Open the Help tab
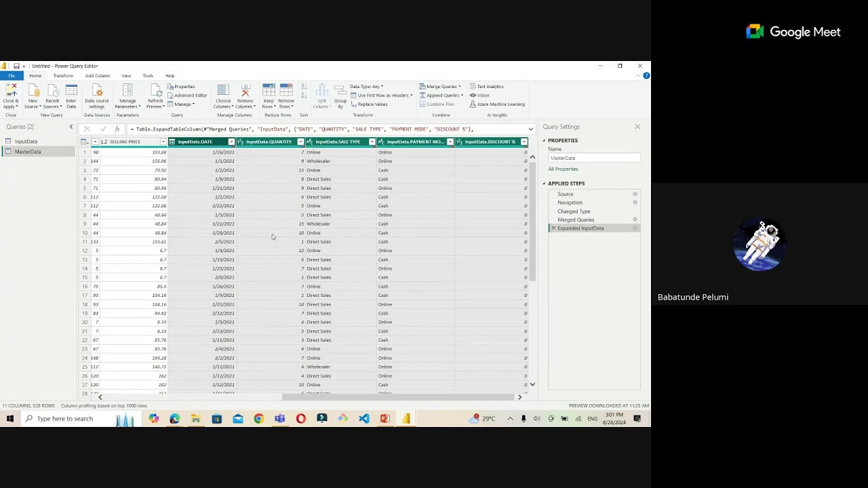The width and height of the screenshot is (868, 488). [x=170, y=76]
